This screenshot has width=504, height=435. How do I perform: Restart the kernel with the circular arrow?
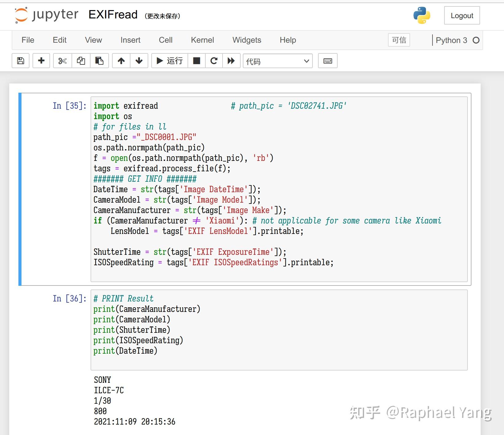tap(214, 61)
